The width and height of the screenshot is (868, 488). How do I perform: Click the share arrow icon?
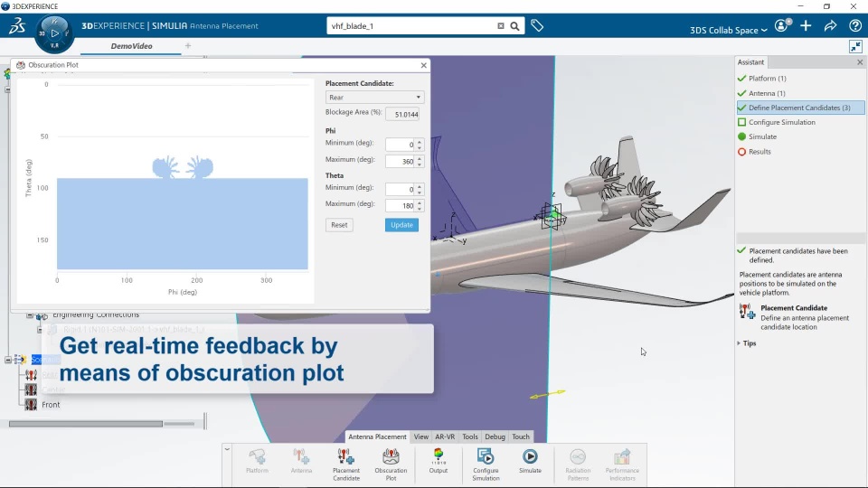tap(830, 25)
